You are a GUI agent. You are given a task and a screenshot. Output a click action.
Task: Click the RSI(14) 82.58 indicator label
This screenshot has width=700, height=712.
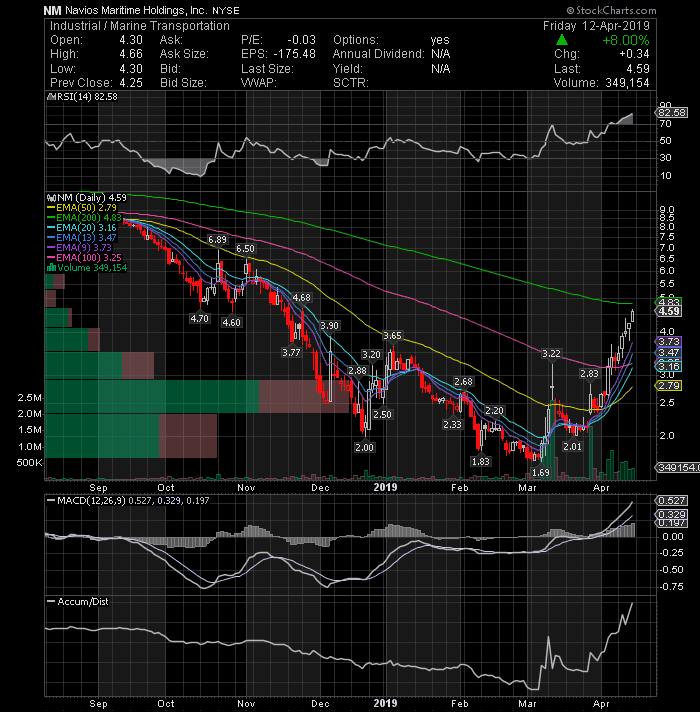tap(83, 97)
